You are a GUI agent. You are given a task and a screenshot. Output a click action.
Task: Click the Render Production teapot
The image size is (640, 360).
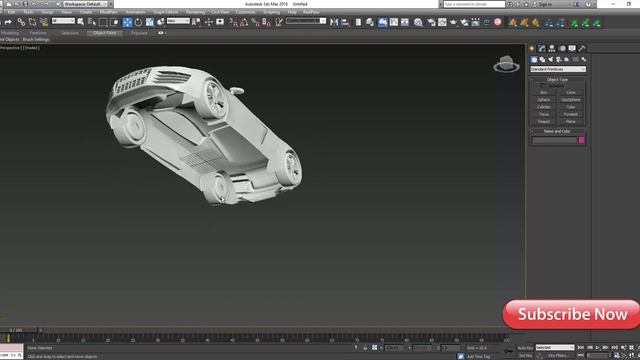453,22
